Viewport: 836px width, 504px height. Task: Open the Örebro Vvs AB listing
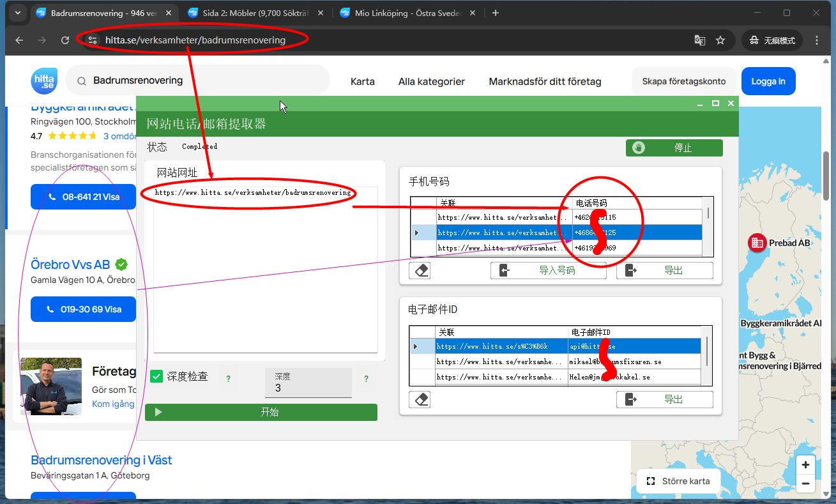click(x=70, y=264)
